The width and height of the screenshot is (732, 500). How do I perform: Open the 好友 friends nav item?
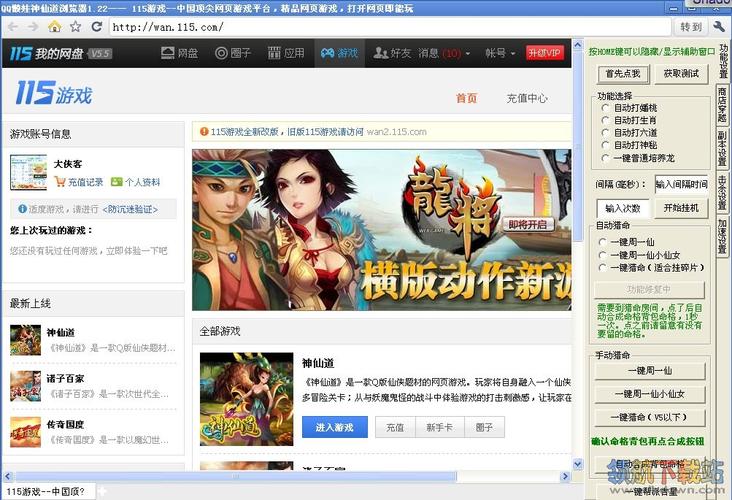392,53
